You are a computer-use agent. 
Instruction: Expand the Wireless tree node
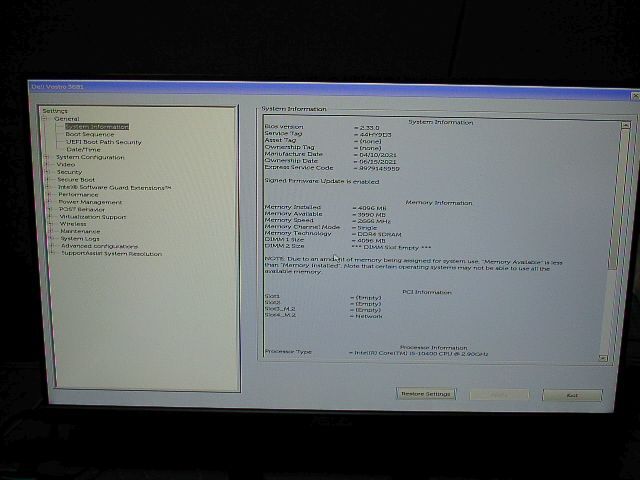[51, 224]
